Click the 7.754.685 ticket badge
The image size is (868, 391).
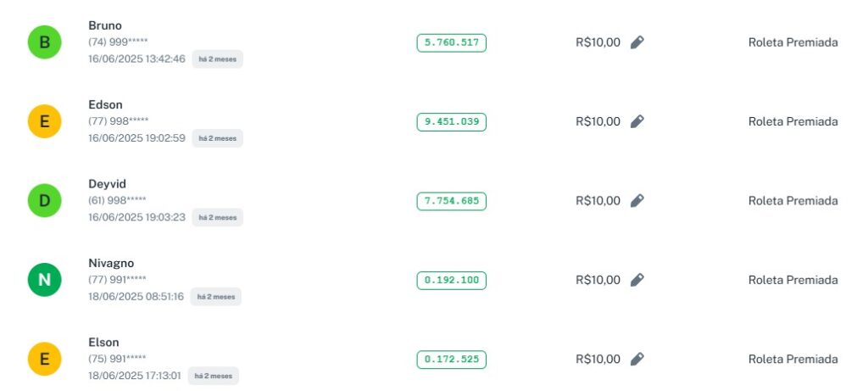click(451, 201)
